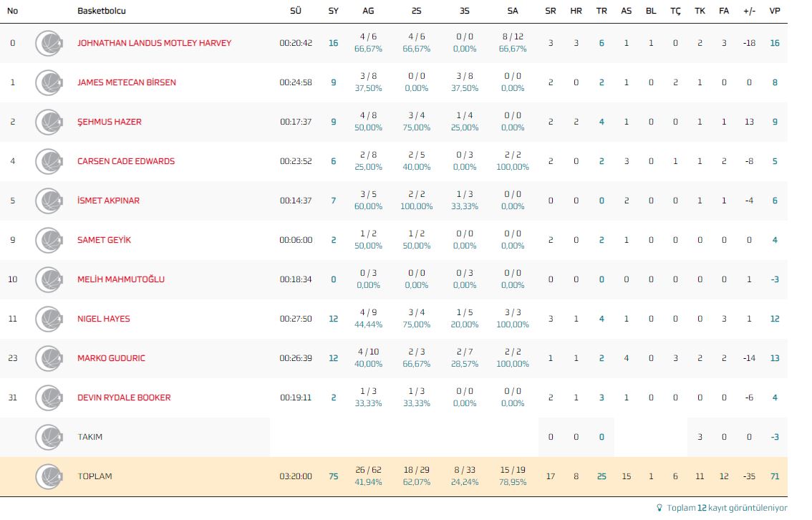Sort by the AS assists column header
The height and width of the screenshot is (520, 812).
627,11
